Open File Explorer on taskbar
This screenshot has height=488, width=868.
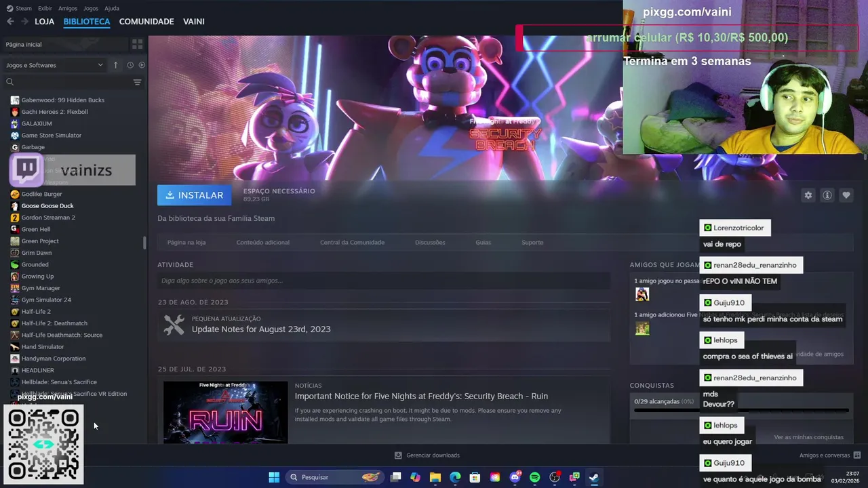[x=435, y=477]
